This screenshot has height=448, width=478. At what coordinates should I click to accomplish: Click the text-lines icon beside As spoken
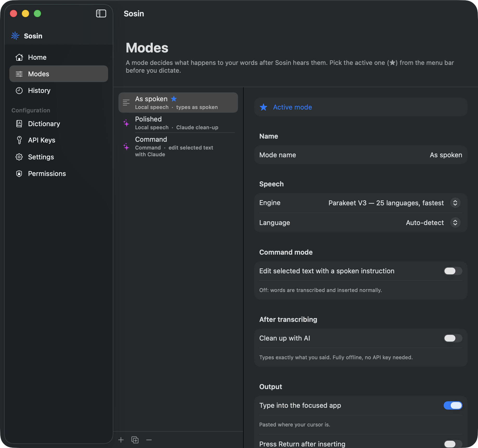(126, 103)
